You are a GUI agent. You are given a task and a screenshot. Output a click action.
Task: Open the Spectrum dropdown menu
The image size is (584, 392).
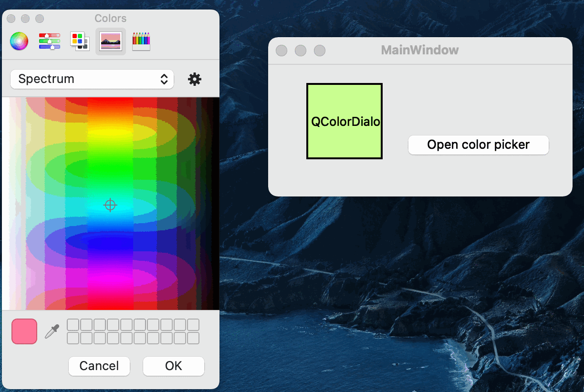click(92, 79)
